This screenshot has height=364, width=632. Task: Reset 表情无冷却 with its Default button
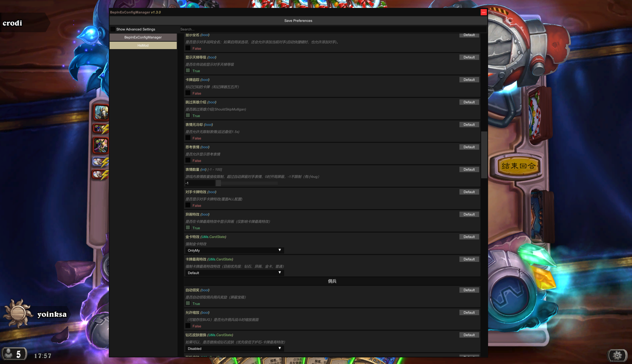[469, 125]
